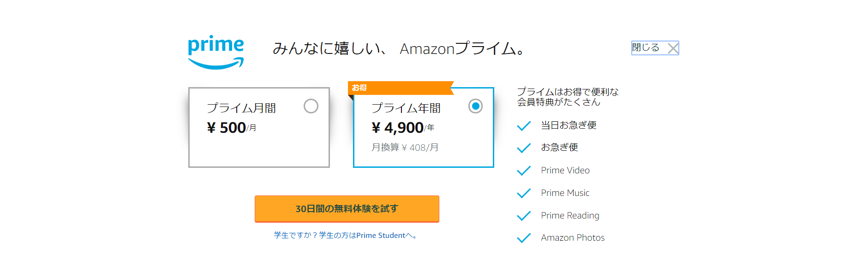Select the プライム年間 radio button

pyautogui.click(x=475, y=106)
